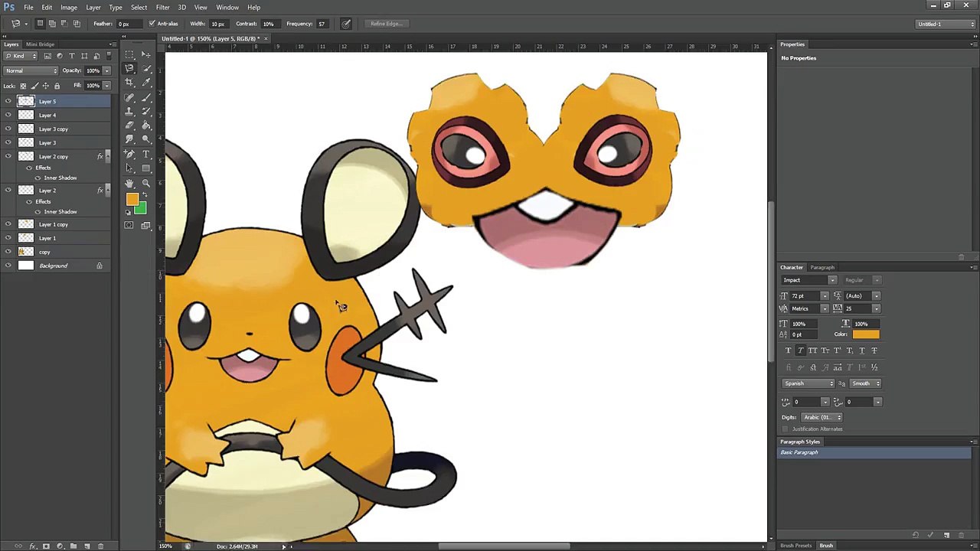This screenshot has width=980, height=551.
Task: Toggle Quick Mask mode
Action: pos(129,225)
